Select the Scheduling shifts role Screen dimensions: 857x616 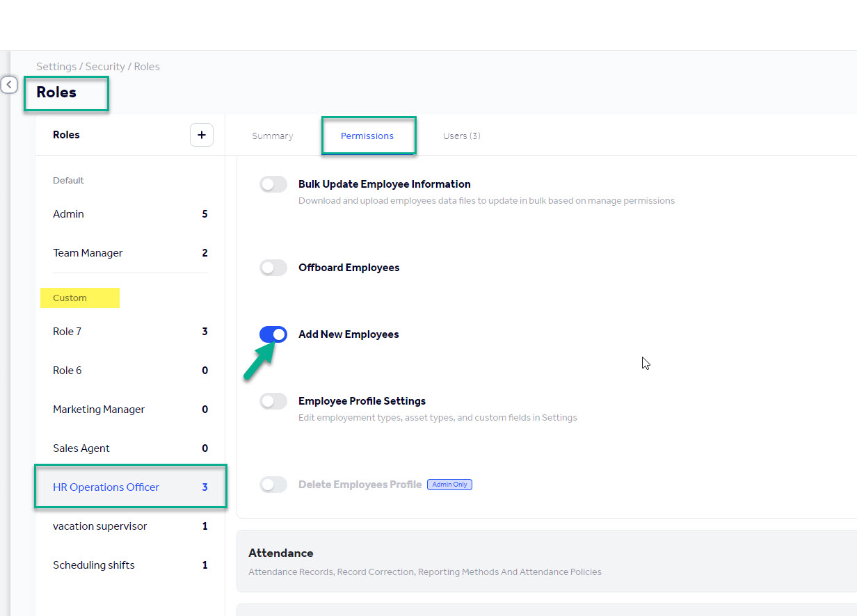[93, 565]
